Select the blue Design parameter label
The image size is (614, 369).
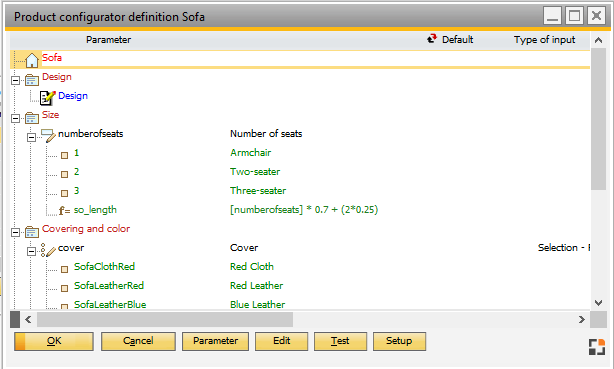click(73, 96)
